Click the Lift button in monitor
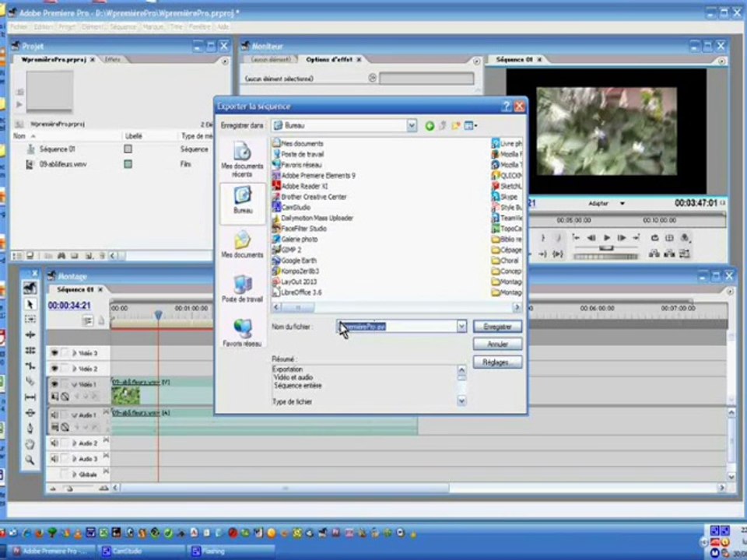Image resolution: width=747 pixels, height=560 pixels. tap(654, 254)
